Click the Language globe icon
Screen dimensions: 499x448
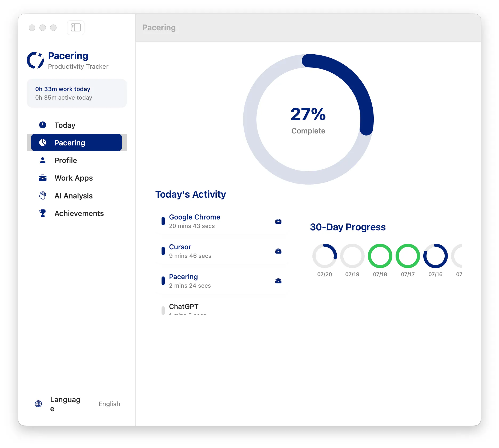click(x=38, y=404)
